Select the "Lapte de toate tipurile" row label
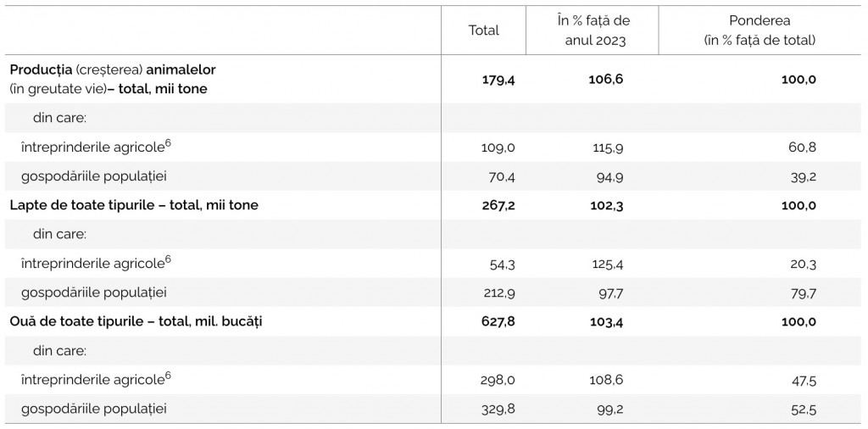Image resolution: width=868 pixels, height=429 pixels. (x=134, y=205)
